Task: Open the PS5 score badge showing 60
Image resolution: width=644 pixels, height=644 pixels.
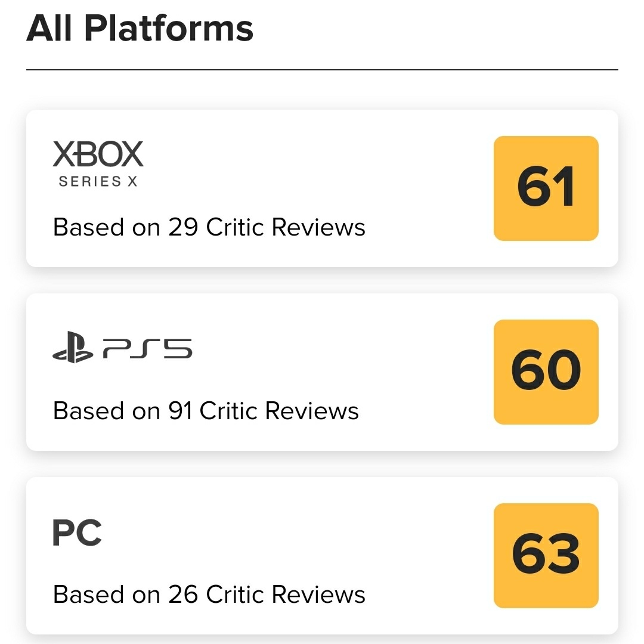Action: click(x=546, y=372)
